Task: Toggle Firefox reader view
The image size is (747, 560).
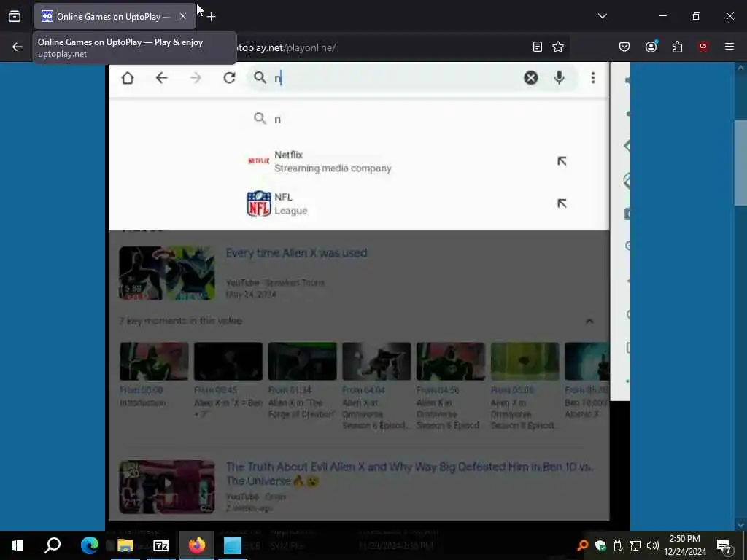Action: pyautogui.click(x=538, y=47)
